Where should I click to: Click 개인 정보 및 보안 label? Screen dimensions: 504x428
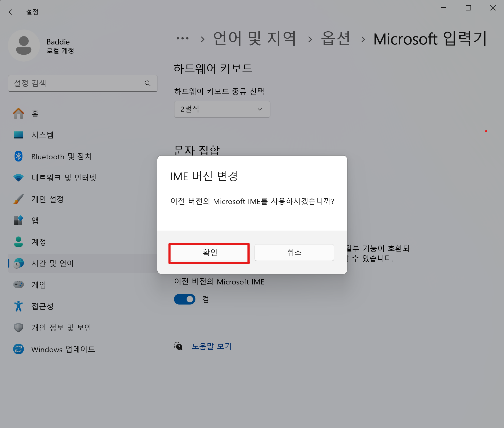click(62, 328)
